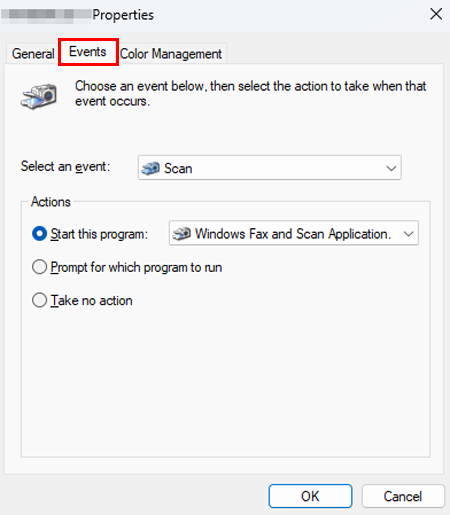Open the Scan event combo box
This screenshot has height=515, width=450.
270,168
